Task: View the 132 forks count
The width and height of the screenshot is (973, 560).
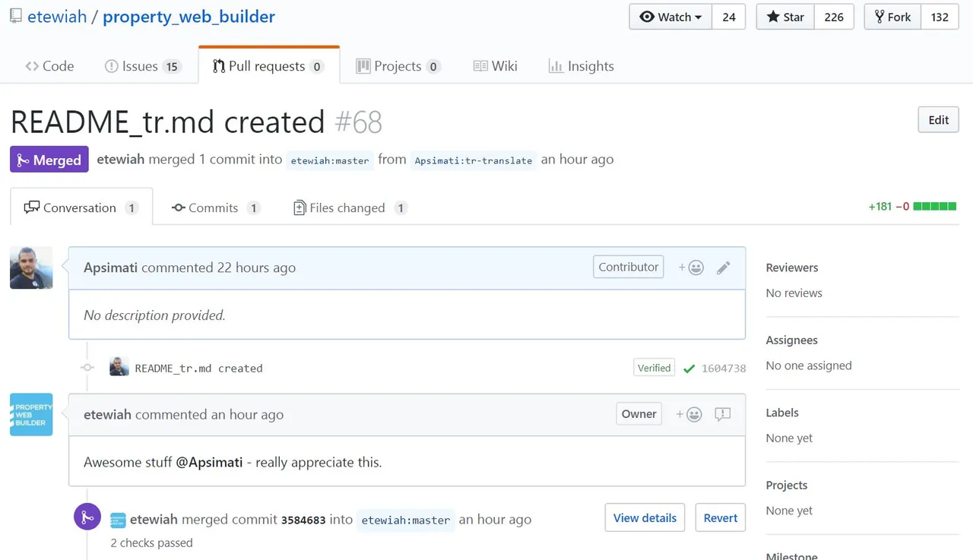Action: pyautogui.click(x=940, y=17)
